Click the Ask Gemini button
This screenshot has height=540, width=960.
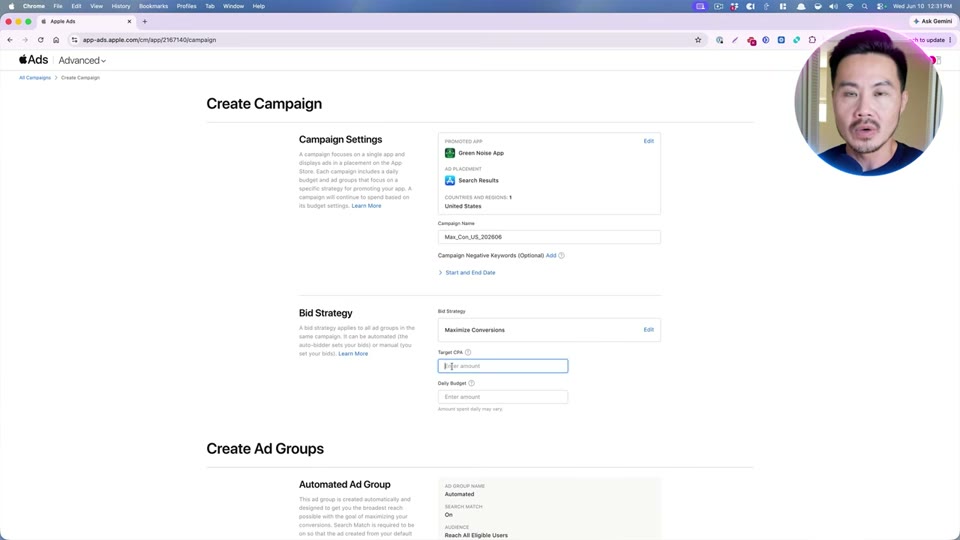932,21
